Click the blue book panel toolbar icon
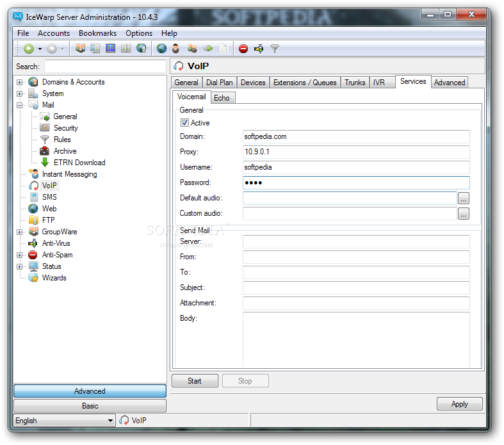Viewport: 504px width, 445px height. click(x=110, y=49)
